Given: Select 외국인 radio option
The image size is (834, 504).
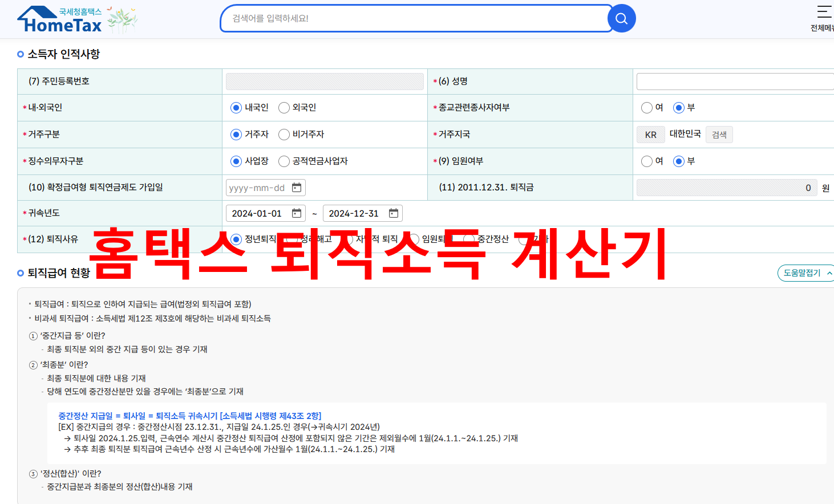Looking at the screenshot, I should pyautogui.click(x=284, y=108).
